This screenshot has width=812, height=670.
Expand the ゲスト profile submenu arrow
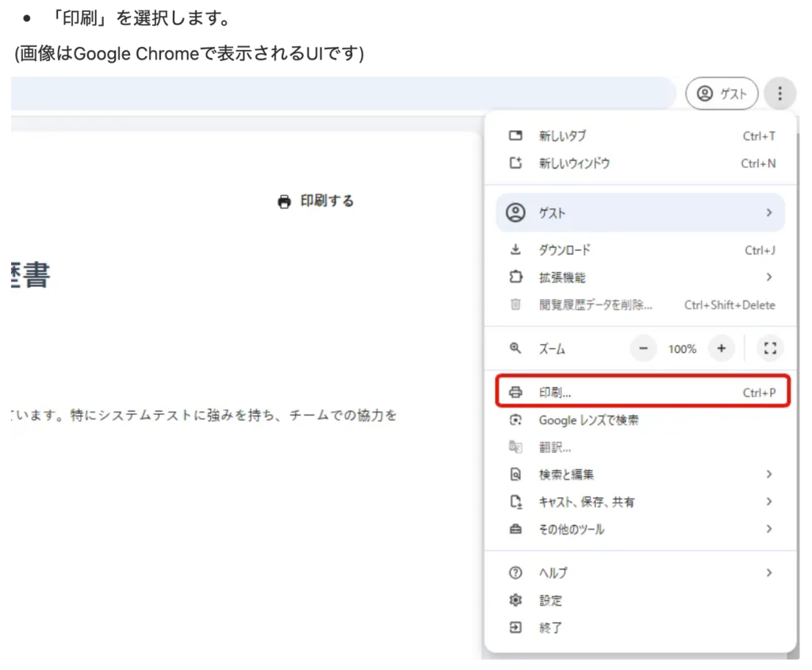click(x=768, y=212)
